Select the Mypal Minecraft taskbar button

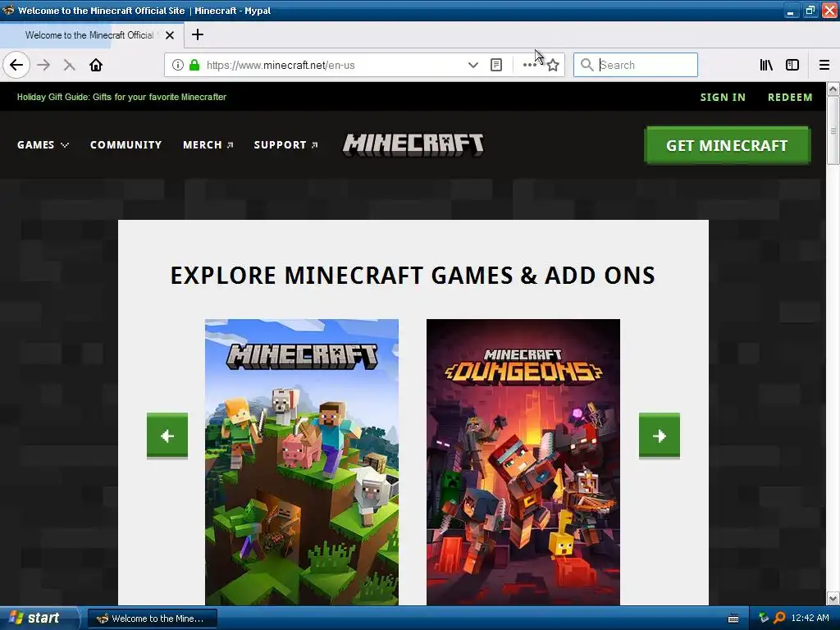(x=152, y=619)
